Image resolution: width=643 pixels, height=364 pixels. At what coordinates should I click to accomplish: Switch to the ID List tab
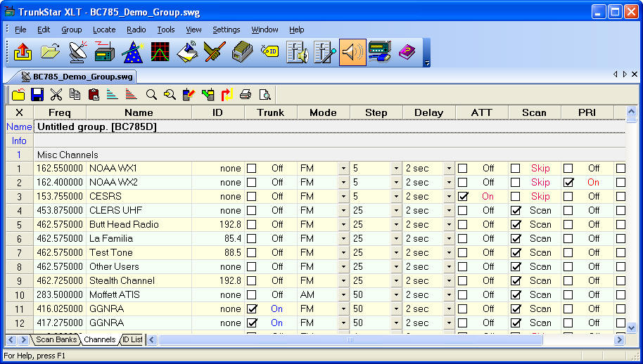click(132, 339)
